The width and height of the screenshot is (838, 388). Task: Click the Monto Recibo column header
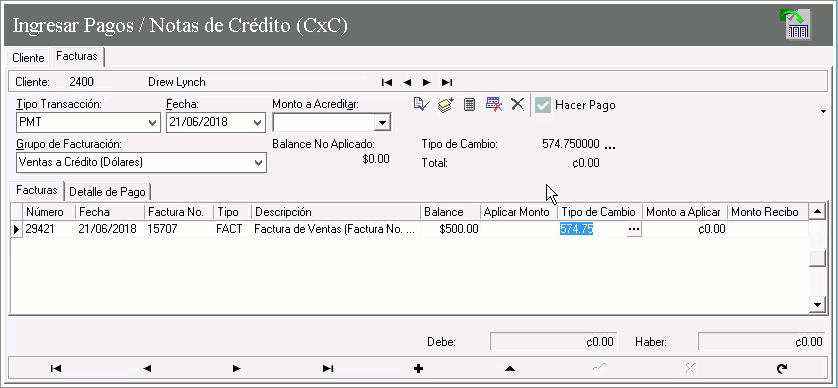point(768,212)
